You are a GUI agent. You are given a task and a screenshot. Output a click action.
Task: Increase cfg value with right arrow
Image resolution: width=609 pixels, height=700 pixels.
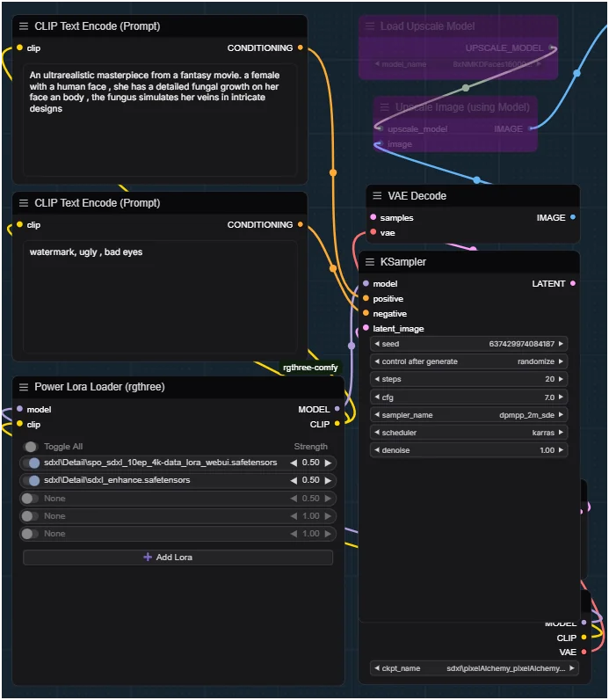pos(561,397)
